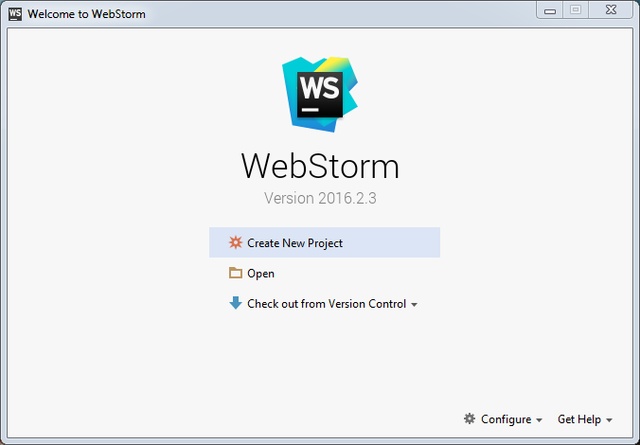Choose the Open label to browse projects
The height and width of the screenshot is (445, 640).
pyautogui.click(x=261, y=274)
